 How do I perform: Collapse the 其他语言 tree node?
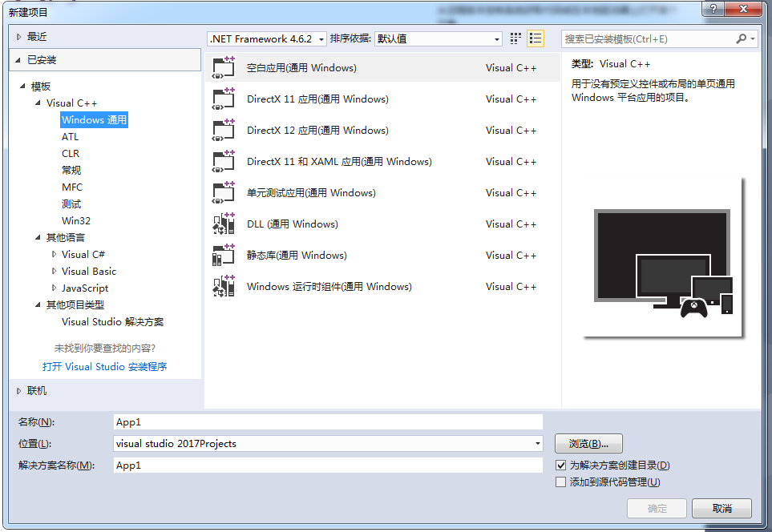pos(38,237)
